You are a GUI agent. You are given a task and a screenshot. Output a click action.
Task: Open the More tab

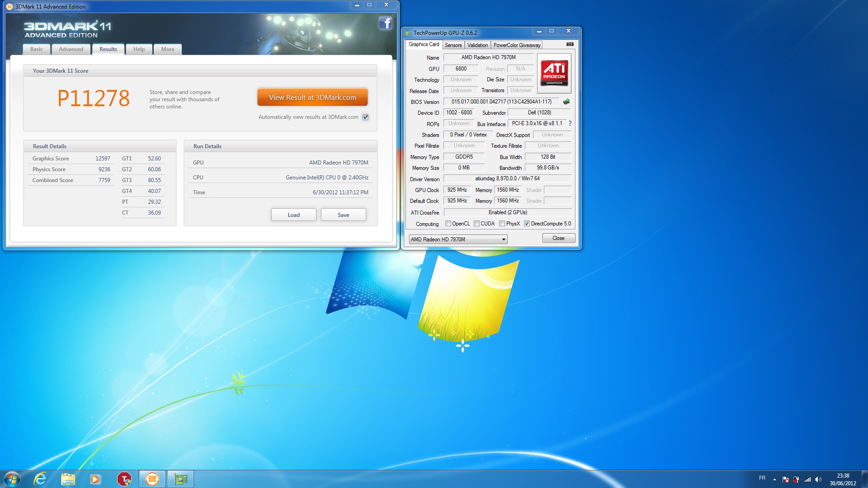click(x=168, y=49)
